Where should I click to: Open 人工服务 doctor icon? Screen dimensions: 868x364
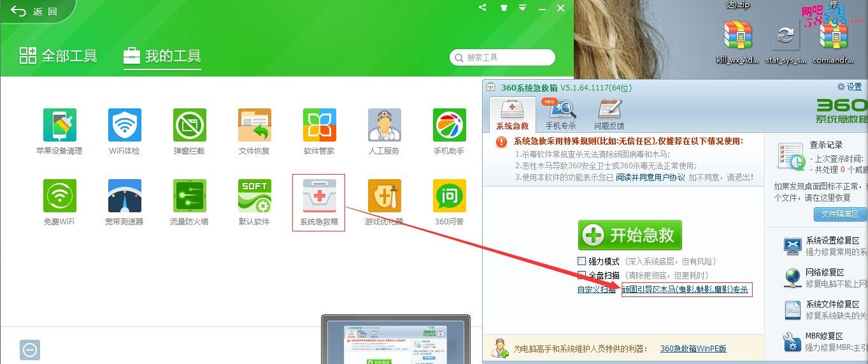coord(384,125)
